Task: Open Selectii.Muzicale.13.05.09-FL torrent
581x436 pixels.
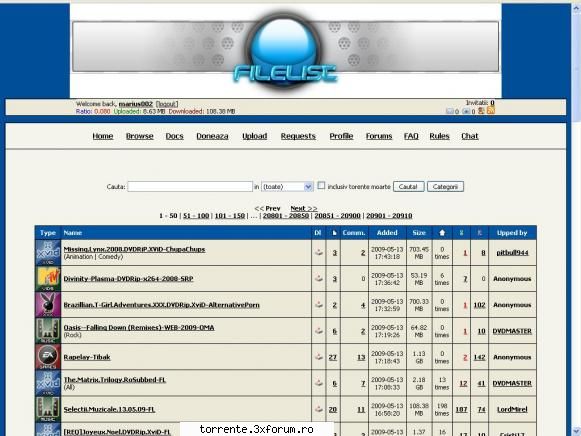Action: pos(109,409)
